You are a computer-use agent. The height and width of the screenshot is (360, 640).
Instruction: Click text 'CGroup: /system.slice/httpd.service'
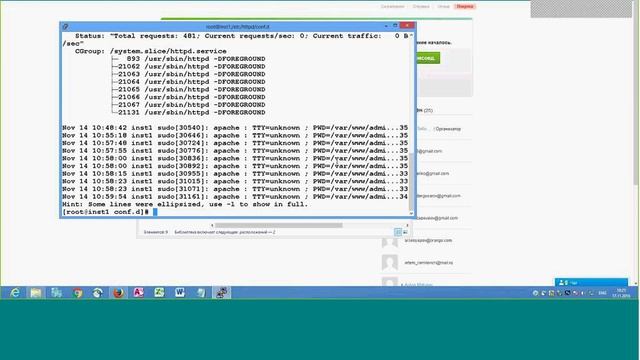pos(151,51)
